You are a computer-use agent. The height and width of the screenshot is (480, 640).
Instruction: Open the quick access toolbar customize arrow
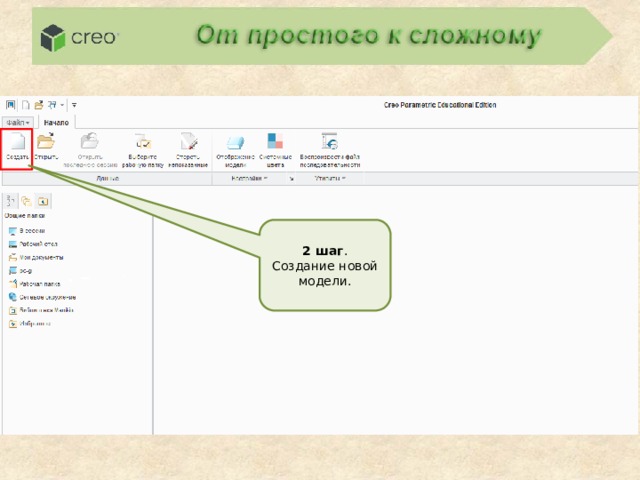pos(74,105)
